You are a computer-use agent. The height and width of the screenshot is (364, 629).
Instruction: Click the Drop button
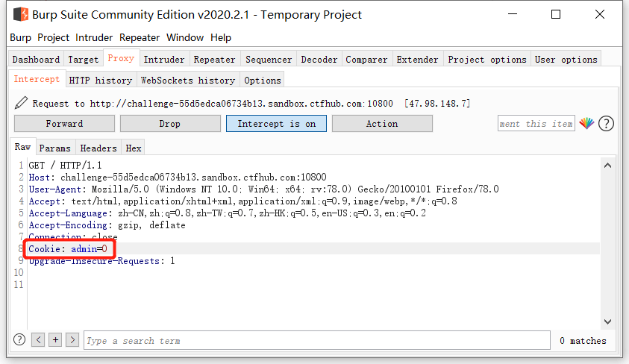(170, 124)
